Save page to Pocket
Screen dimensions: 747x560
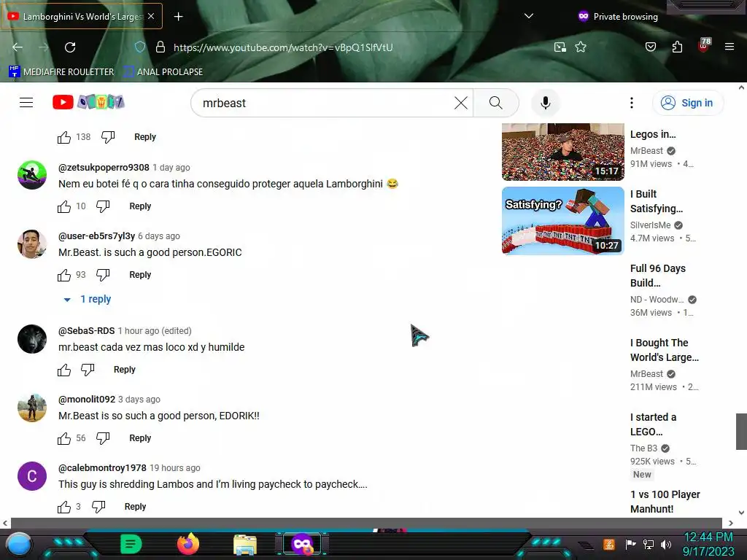651,47
